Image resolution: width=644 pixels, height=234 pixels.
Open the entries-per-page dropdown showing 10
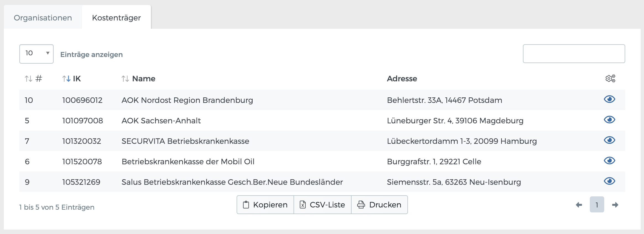pos(36,54)
